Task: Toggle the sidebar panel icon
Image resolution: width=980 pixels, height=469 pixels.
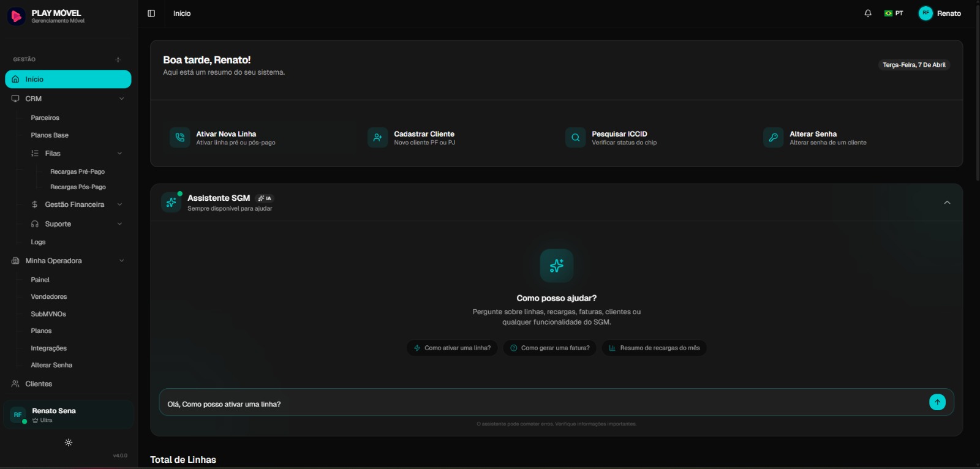Action: pyautogui.click(x=151, y=13)
